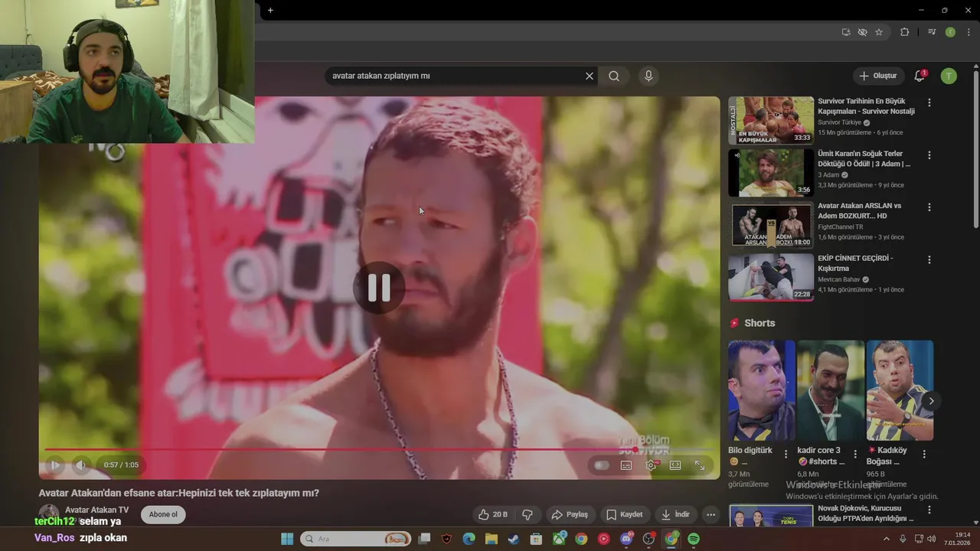
Task: Open Steam from the taskbar
Action: pos(514,539)
